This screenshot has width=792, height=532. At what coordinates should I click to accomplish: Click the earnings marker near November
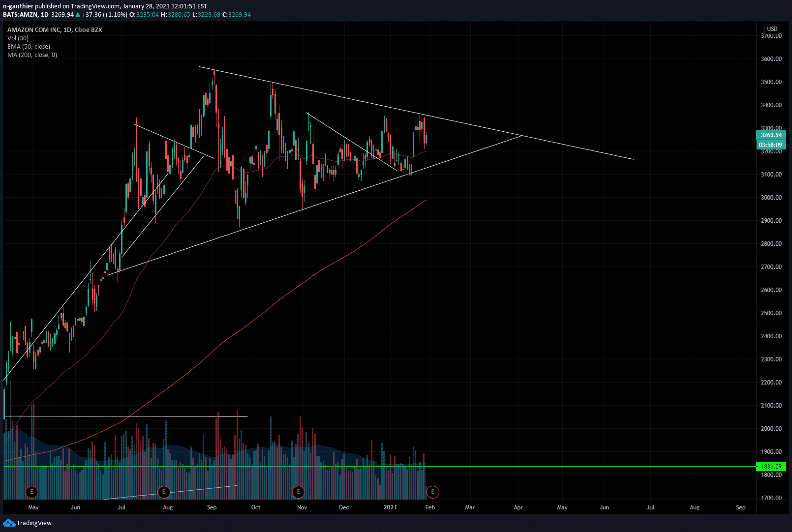coord(298,491)
